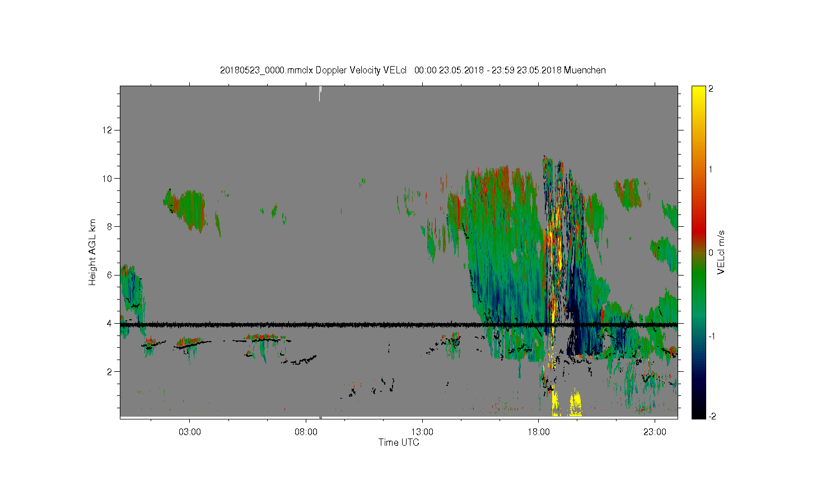This screenshot has height=504, width=840.
Task: Click the "13:00" time axis tick label
Action: (x=422, y=432)
